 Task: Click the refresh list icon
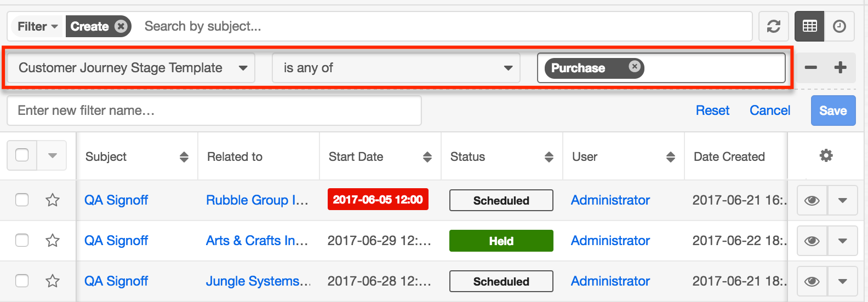[x=773, y=26]
